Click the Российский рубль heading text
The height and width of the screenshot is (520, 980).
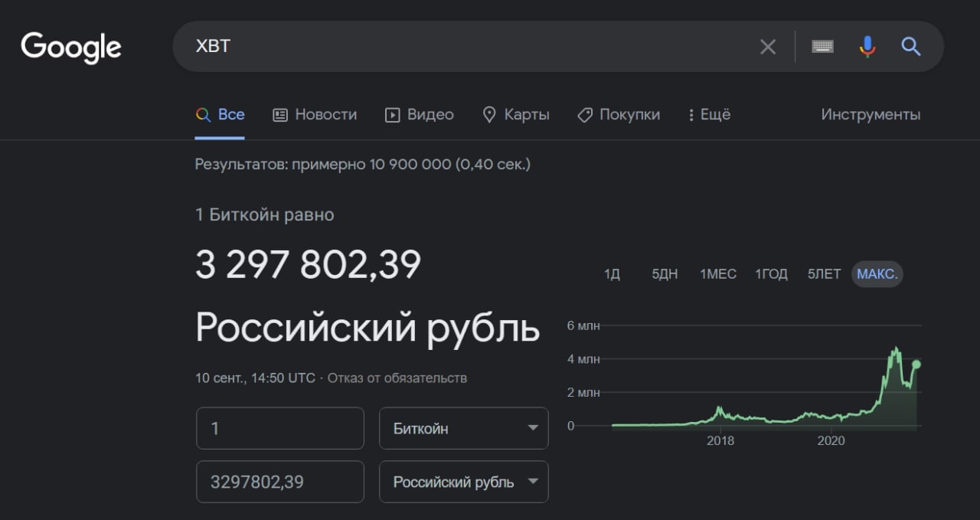[367, 328]
